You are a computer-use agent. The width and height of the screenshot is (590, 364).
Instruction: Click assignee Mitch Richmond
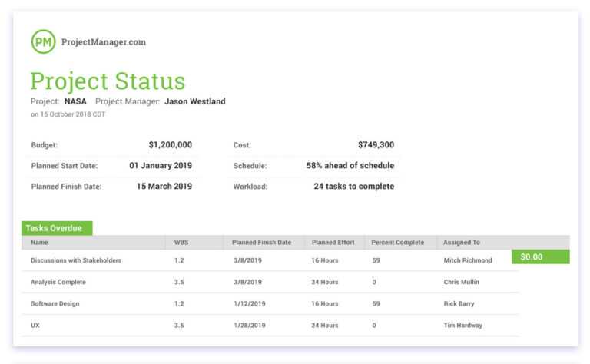(x=468, y=260)
